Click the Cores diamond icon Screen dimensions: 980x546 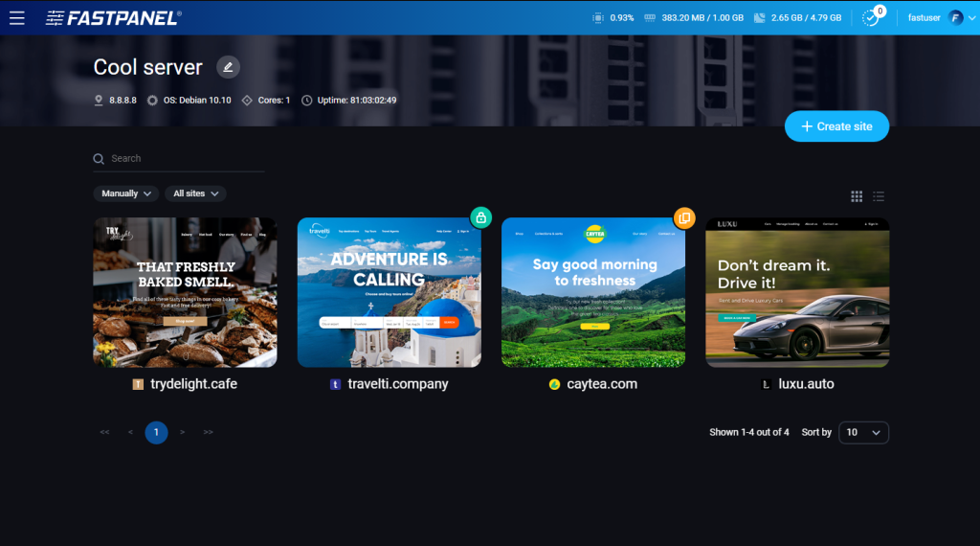coord(247,100)
